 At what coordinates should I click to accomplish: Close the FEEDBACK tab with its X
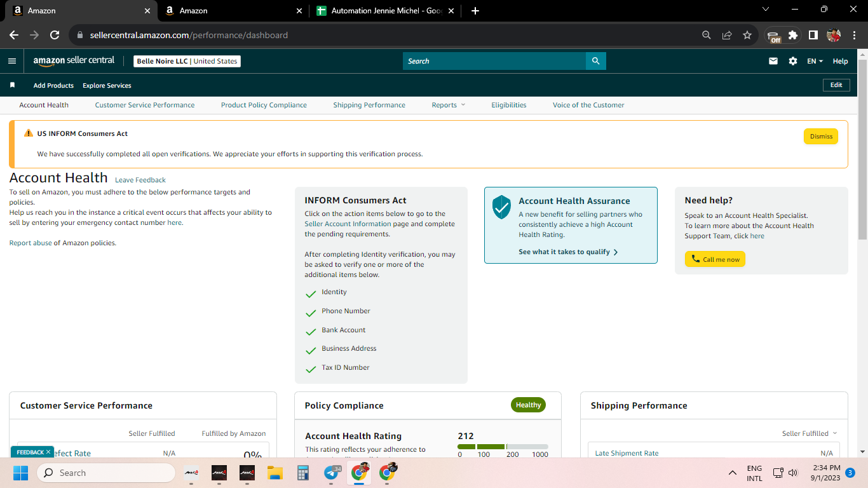coord(48,452)
